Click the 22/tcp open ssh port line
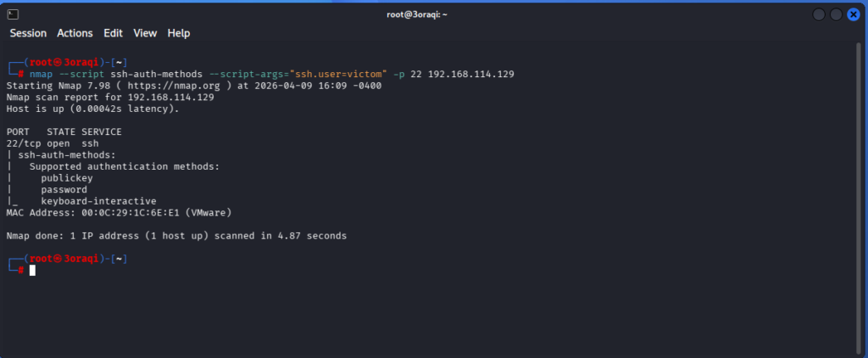868x358 pixels. (53, 143)
